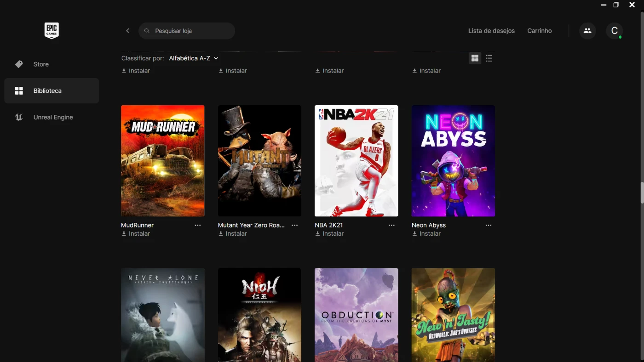Open the Neon Abyss cover thumbnail
This screenshot has width=644, height=362.
(453, 161)
